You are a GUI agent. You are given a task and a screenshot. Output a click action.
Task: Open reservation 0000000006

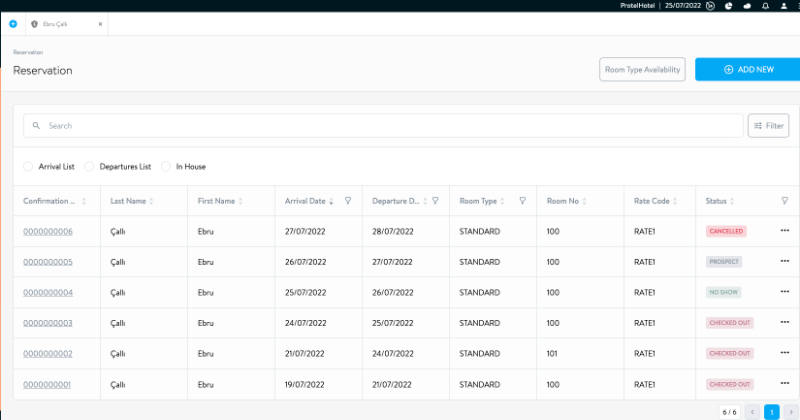point(48,231)
